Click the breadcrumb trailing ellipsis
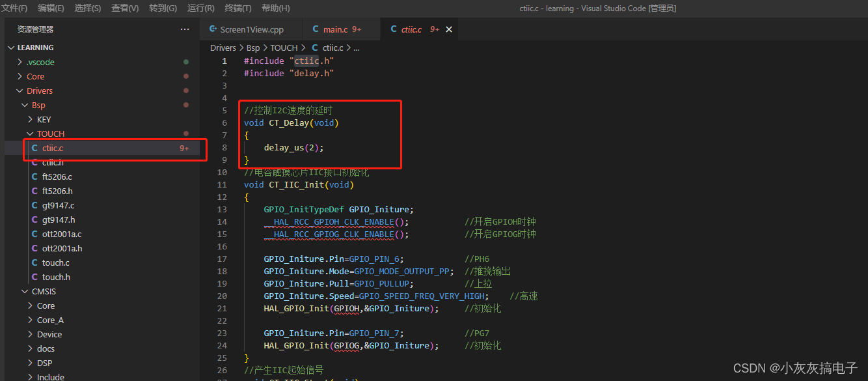Image resolution: width=868 pixels, height=381 pixels. pos(356,48)
